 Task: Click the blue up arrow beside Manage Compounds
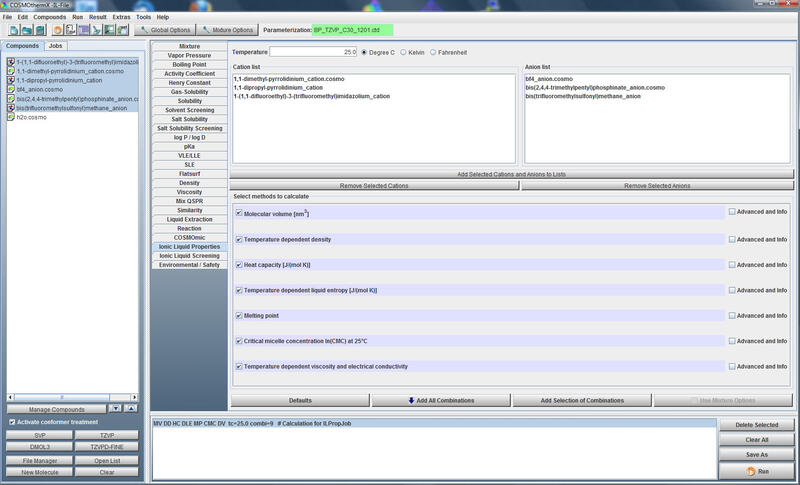click(x=130, y=408)
